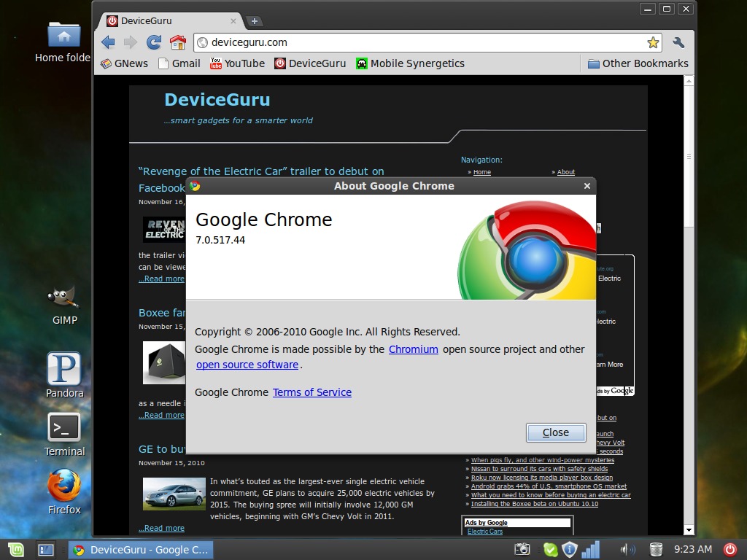Viewport: 747px width, 560px height.
Task: Click the address bar showing deviceguru.com
Action: coord(427,42)
